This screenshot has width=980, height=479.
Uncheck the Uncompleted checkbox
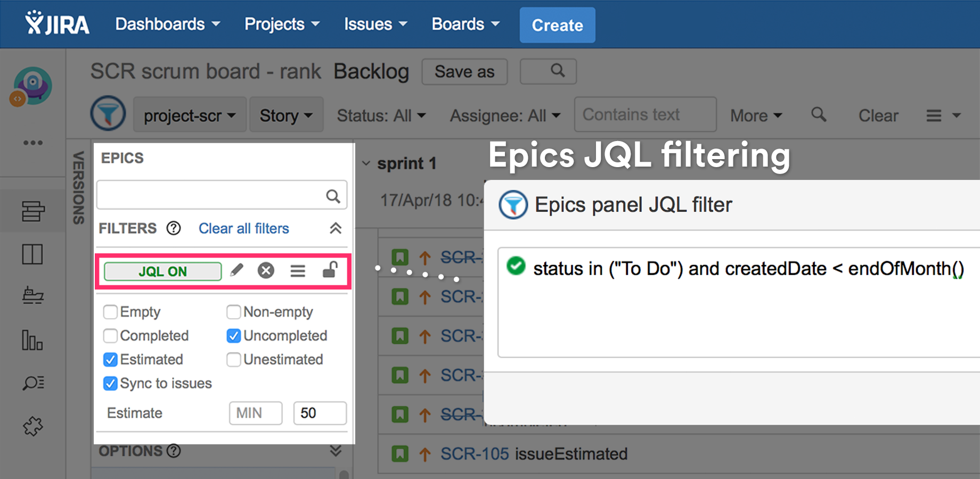click(x=233, y=336)
